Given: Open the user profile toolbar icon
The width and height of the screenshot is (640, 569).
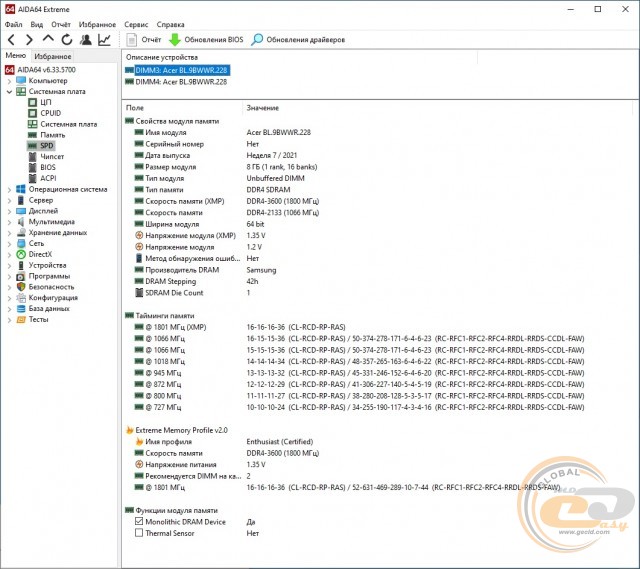Looking at the screenshot, I should 86,40.
